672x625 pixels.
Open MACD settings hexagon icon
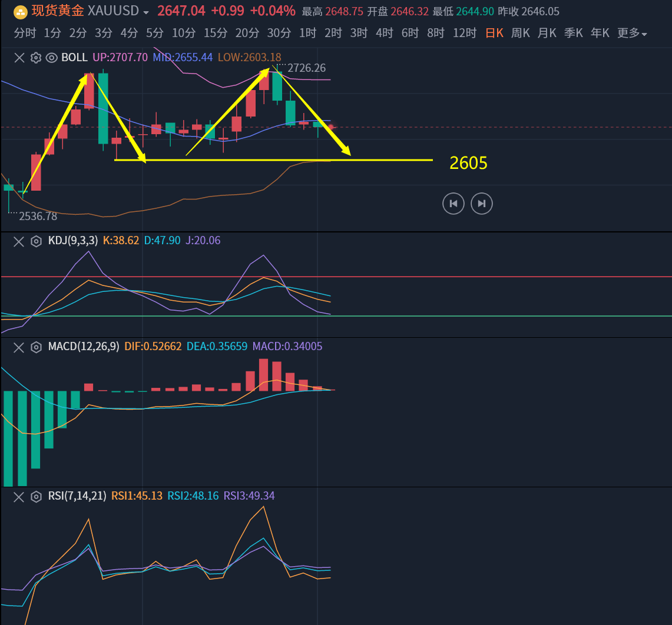point(36,347)
